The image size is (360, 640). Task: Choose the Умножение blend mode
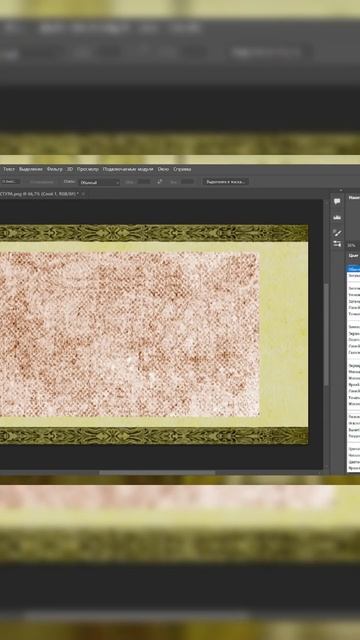[353, 294]
